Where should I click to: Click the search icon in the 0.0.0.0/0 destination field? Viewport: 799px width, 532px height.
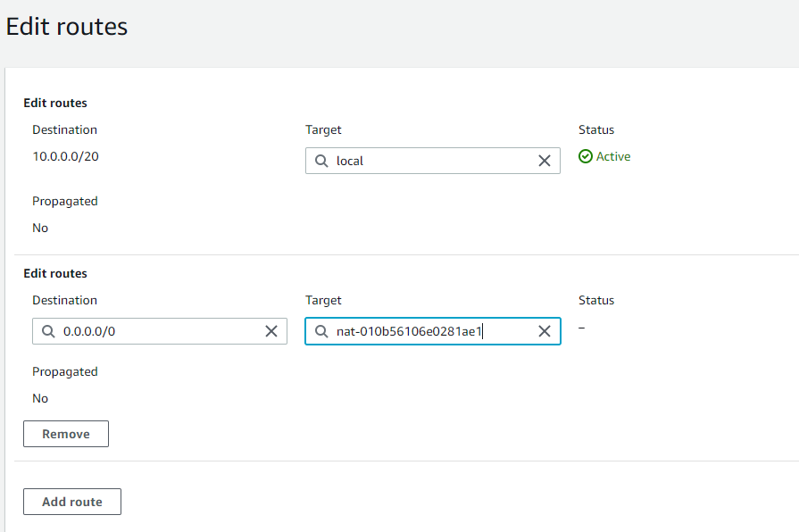click(48, 331)
